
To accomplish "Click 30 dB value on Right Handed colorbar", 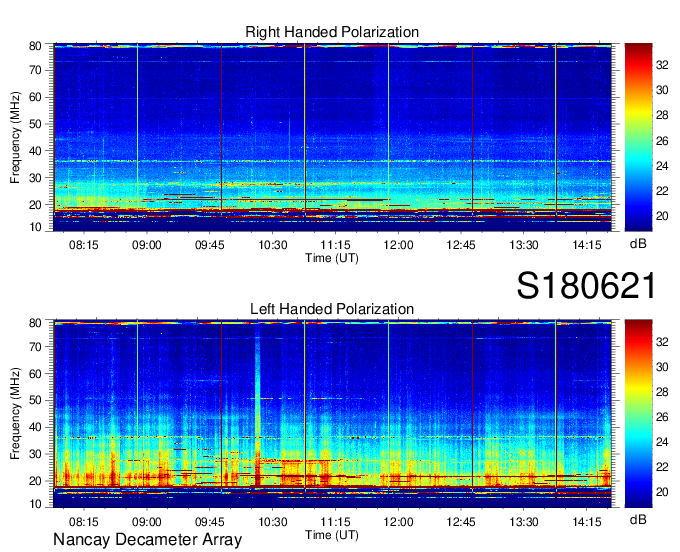I will [662, 90].
